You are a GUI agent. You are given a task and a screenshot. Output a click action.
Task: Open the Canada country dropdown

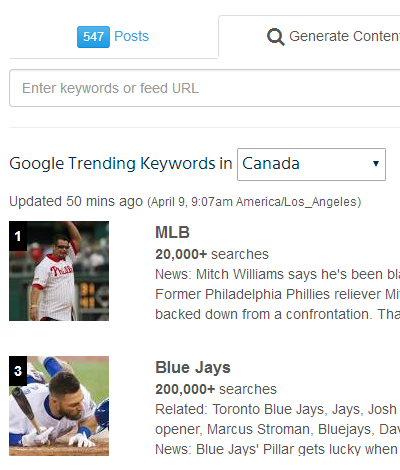tap(311, 164)
